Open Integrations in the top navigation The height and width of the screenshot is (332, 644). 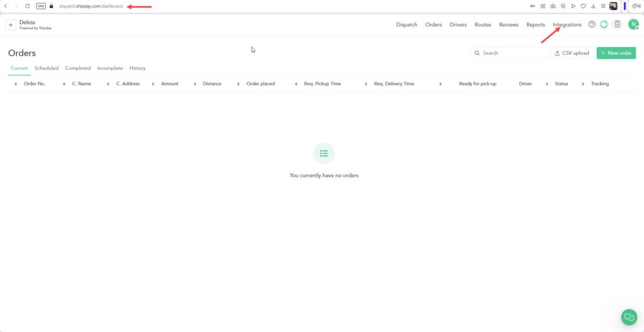pos(567,25)
